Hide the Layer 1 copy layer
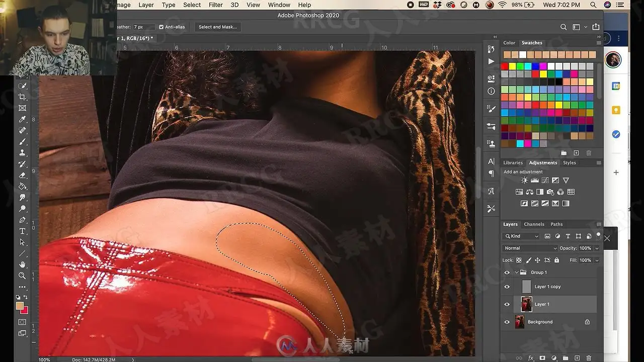Image resolution: width=644 pixels, height=362 pixels. [x=507, y=287]
